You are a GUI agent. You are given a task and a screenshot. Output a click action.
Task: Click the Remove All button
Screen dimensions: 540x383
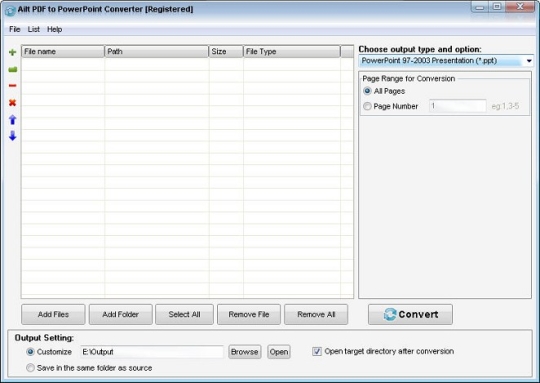(x=316, y=314)
